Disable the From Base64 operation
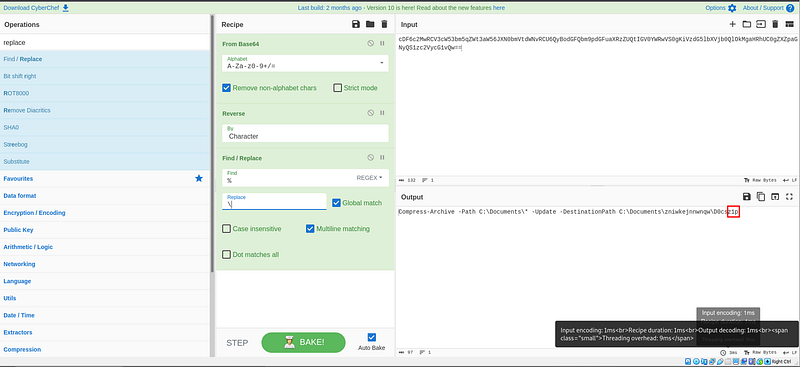The image size is (800, 367). point(370,44)
